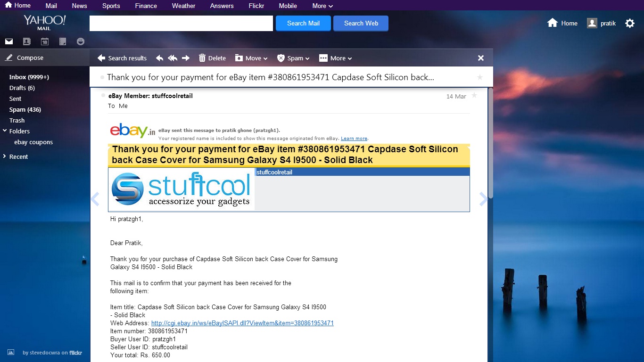Open the Move dropdown
The width and height of the screenshot is (644, 362).
tap(251, 58)
